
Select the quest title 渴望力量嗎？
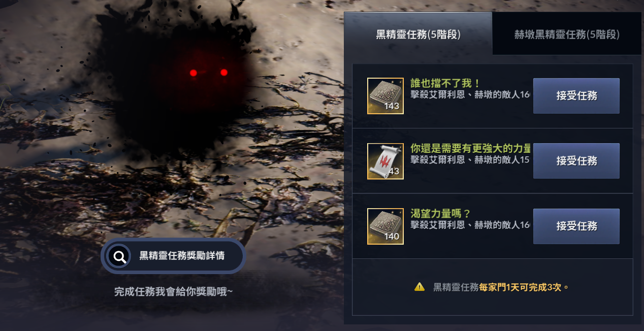click(440, 213)
